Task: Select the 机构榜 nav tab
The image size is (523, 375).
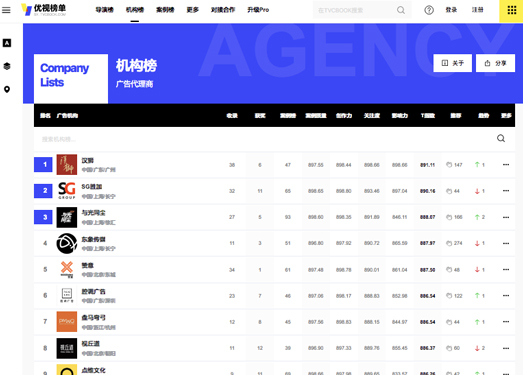Action: point(135,10)
